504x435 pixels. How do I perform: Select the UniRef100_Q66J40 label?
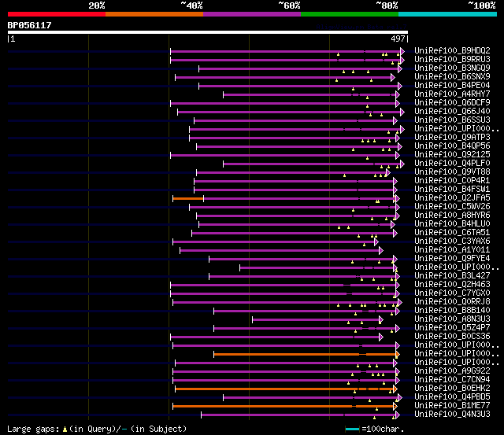452,111
